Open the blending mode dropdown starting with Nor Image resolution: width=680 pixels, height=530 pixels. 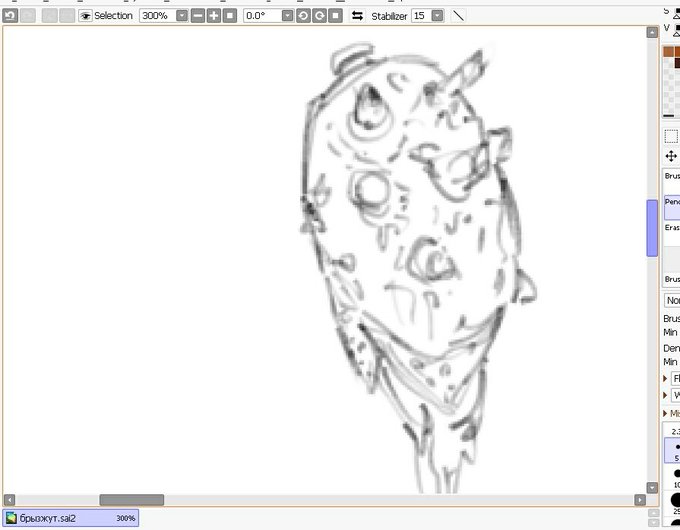[x=672, y=300]
